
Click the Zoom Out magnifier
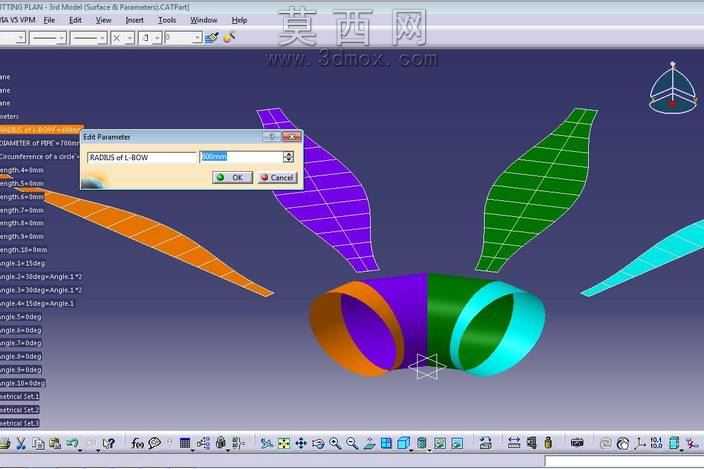click(x=352, y=443)
